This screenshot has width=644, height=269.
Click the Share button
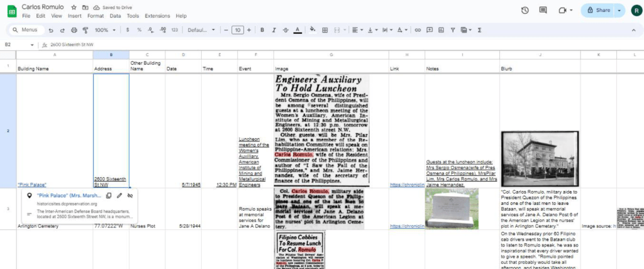point(597,11)
